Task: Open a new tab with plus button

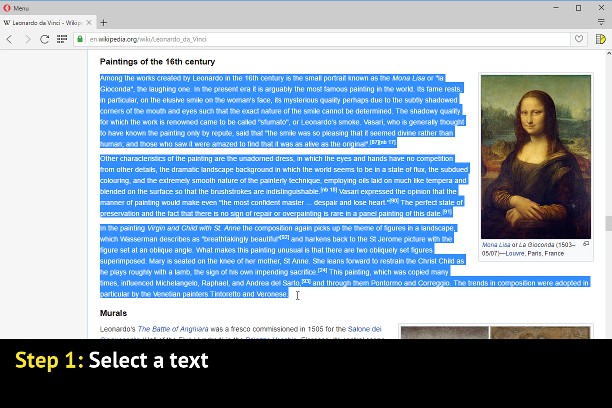Action: tap(104, 22)
